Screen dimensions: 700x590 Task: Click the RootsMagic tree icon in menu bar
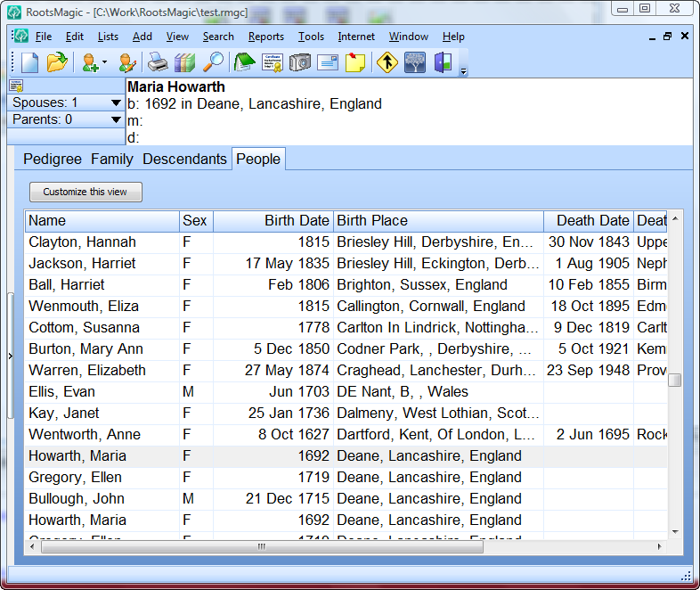(21, 36)
